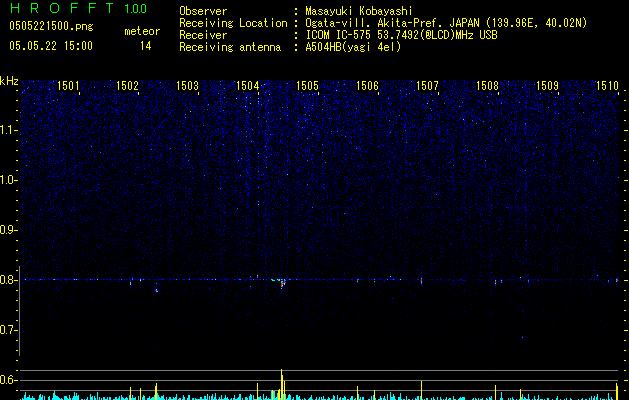Click the HROFFT 1.0.0 title text
The width and height of the screenshot is (629, 400).
pyautogui.click(x=79, y=8)
